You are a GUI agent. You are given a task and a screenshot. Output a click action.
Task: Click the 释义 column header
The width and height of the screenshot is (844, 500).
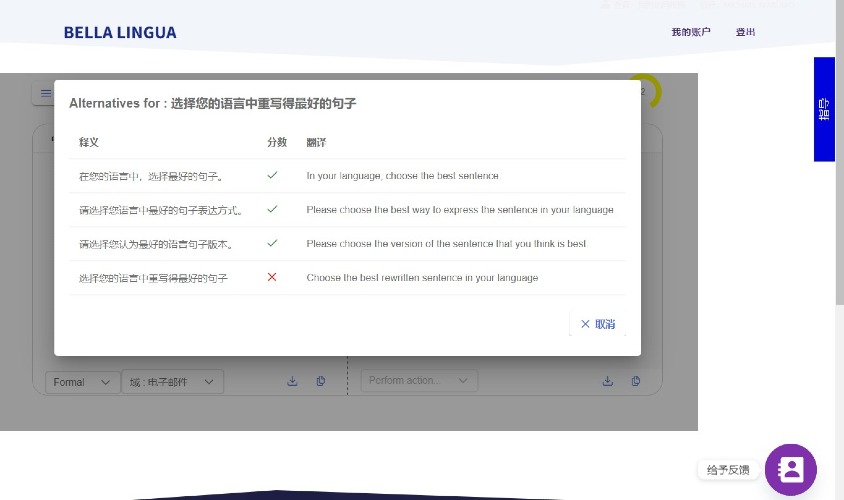coord(89,142)
